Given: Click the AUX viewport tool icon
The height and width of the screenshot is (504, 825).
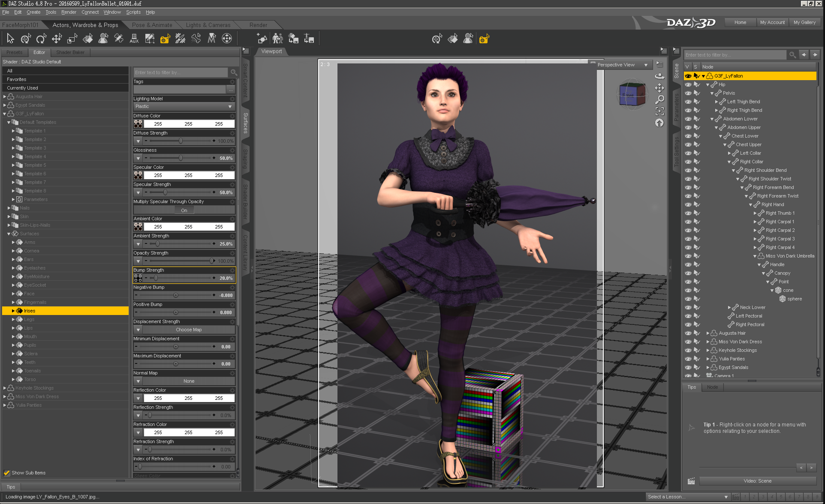Looking at the screenshot, I should [x=134, y=39].
